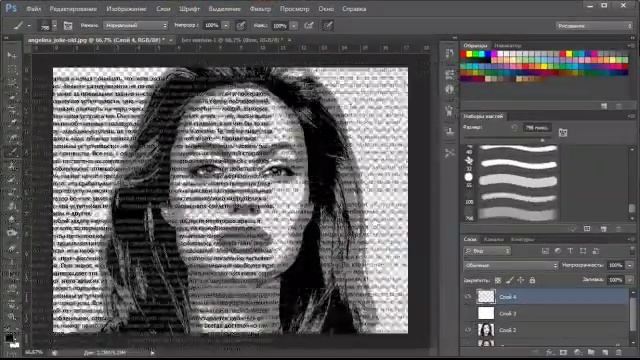640x360 pixels.
Task: Toggle lock transparent pixels icon
Action: click(x=498, y=280)
